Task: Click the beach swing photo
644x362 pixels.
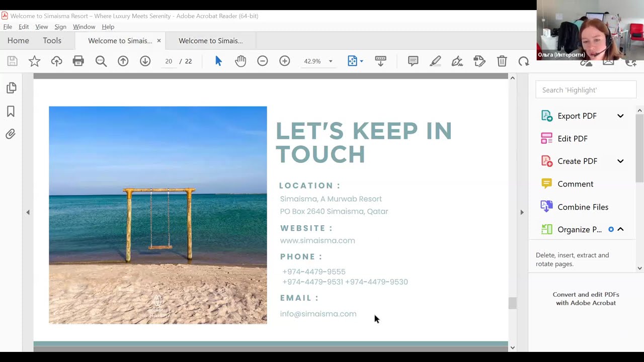Action: pyautogui.click(x=158, y=215)
